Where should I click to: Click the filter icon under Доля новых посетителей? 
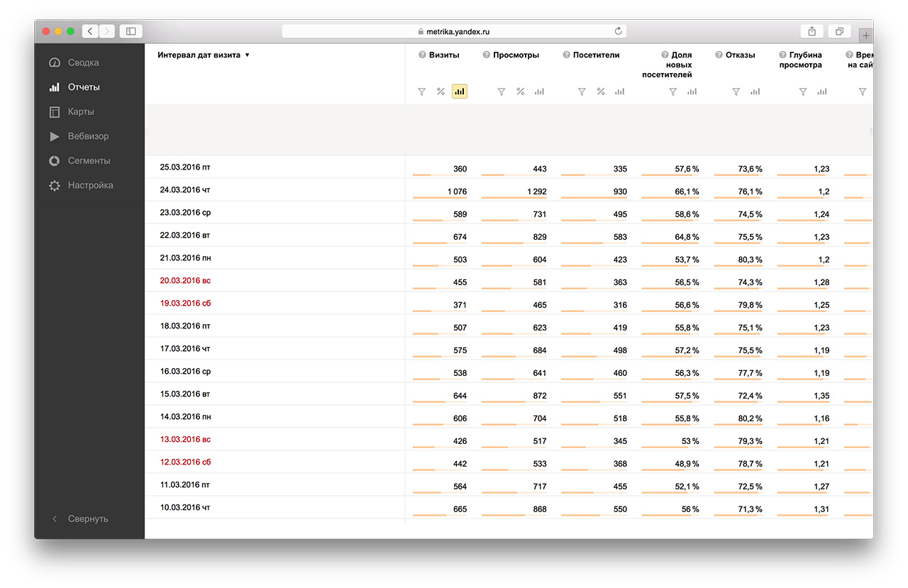[x=673, y=91]
